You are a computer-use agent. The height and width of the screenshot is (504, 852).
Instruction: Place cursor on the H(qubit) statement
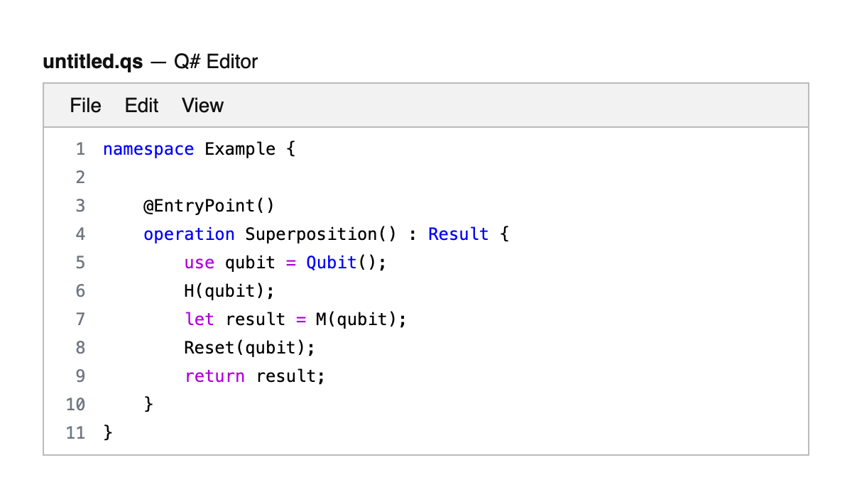point(228,291)
